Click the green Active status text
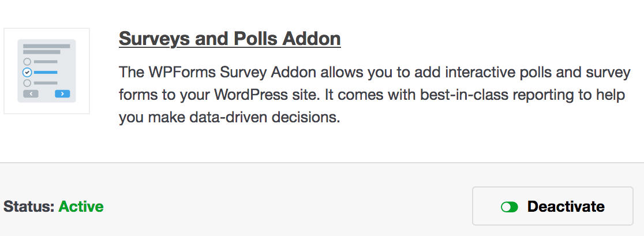The width and height of the screenshot is (644, 236). coord(81,206)
